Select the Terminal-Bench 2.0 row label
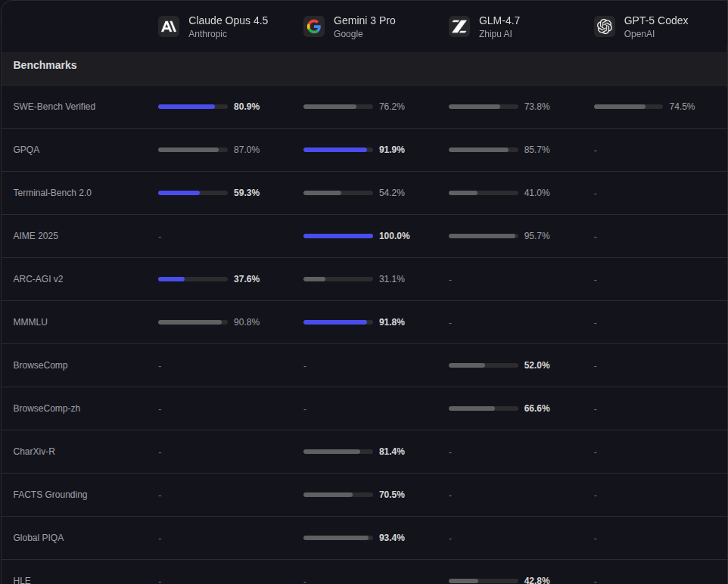The height and width of the screenshot is (584, 728). 52,193
